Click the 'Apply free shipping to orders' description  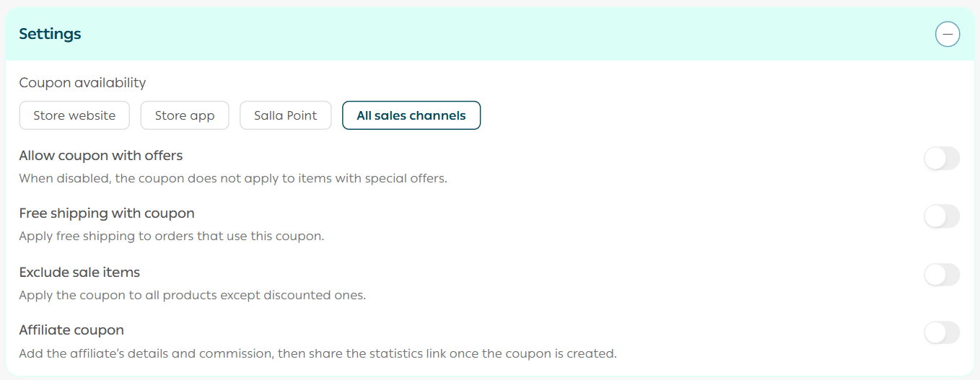171,237
